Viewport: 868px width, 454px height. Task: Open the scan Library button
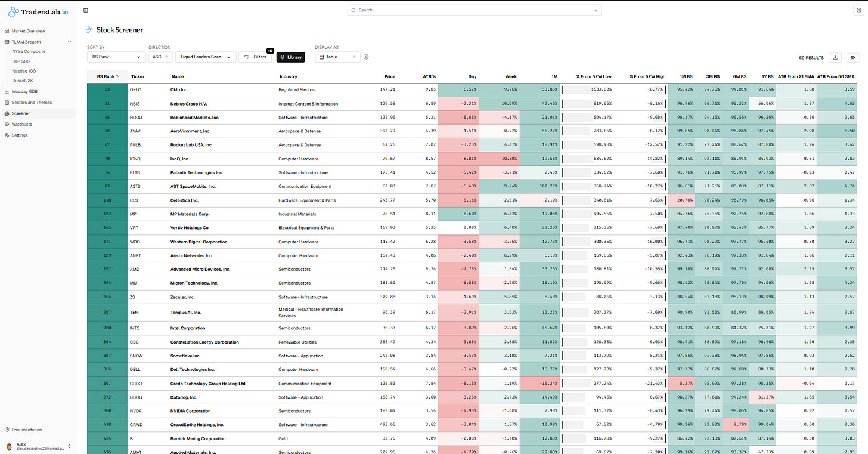(x=291, y=57)
